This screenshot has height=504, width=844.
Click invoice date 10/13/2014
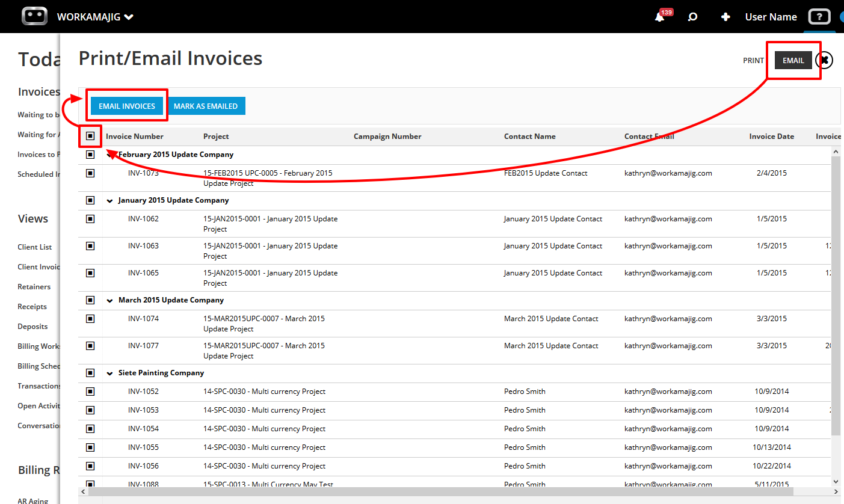[772, 447]
